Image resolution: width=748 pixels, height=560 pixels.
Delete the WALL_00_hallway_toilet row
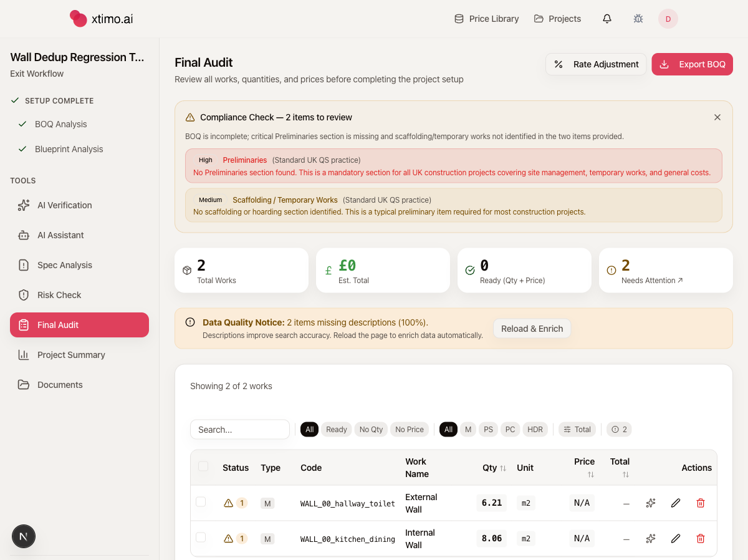(x=700, y=503)
